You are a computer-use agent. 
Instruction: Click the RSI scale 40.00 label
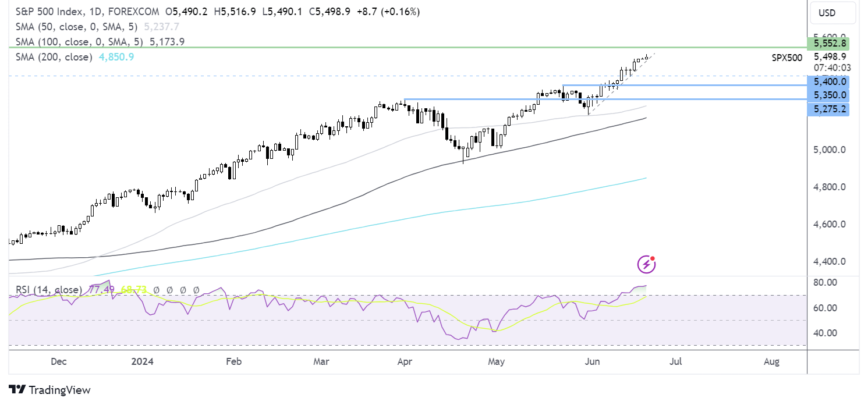click(825, 333)
